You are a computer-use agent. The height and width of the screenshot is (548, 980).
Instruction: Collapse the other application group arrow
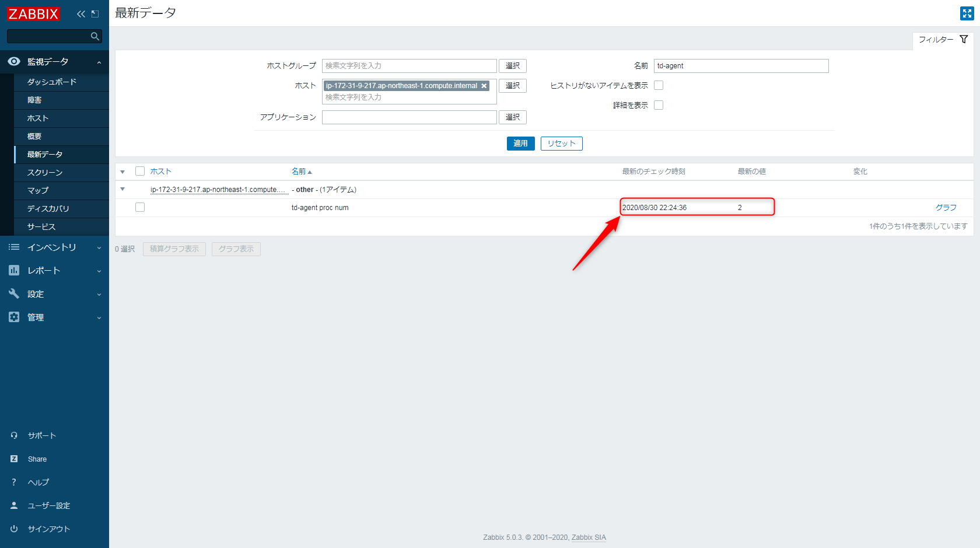click(123, 189)
